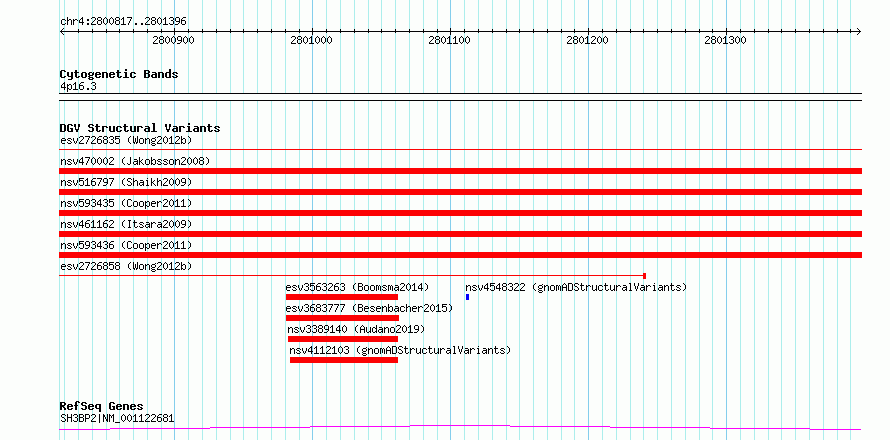The height and width of the screenshot is (440, 890).
Task: Click the left arrow of the ruler
Action: [x=62, y=31]
